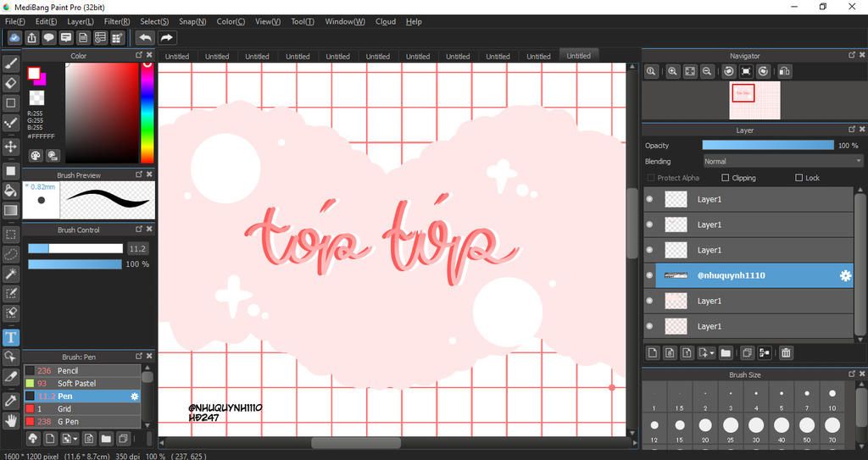The height and width of the screenshot is (460, 868).
Task: Click the rainbow hue bar
Action: coord(147,113)
